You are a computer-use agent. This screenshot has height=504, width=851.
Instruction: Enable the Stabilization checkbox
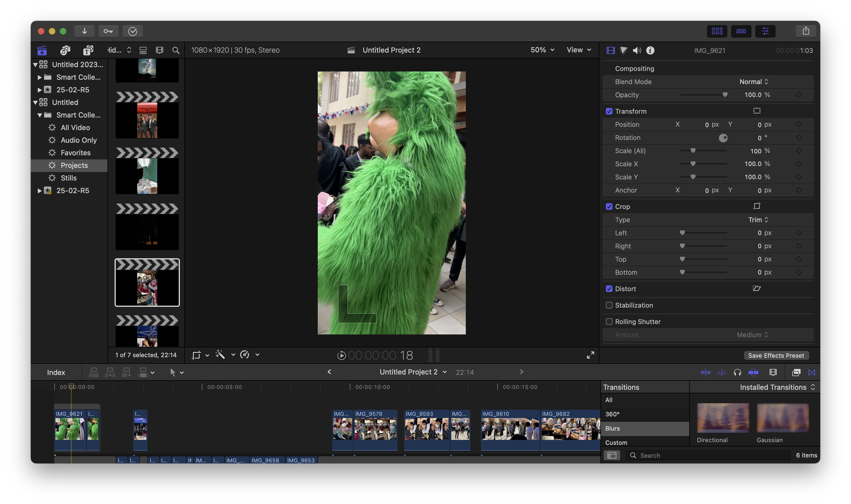click(x=609, y=305)
